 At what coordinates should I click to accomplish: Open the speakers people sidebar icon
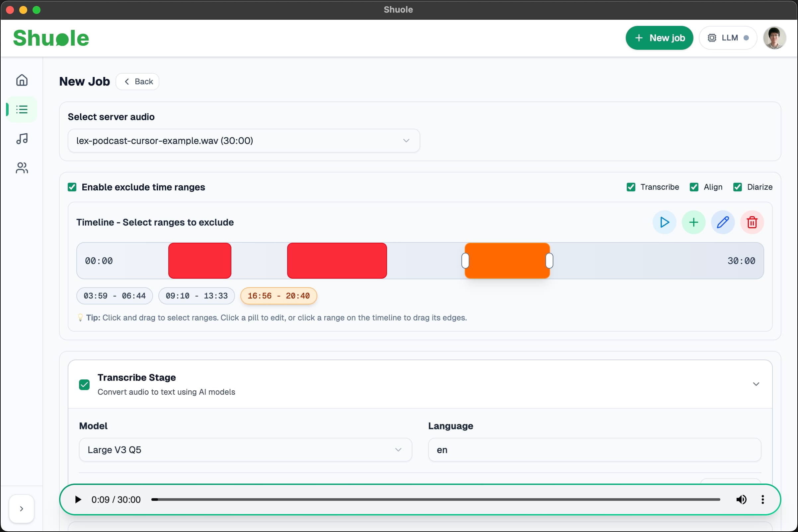pyautogui.click(x=22, y=167)
